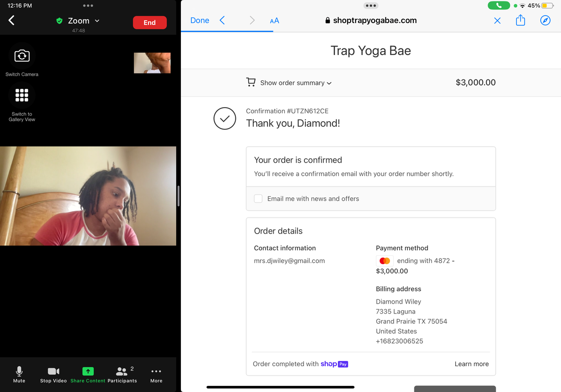Image resolution: width=561 pixels, height=392 pixels.
Task: Open the More options menu
Action: pyautogui.click(x=156, y=375)
